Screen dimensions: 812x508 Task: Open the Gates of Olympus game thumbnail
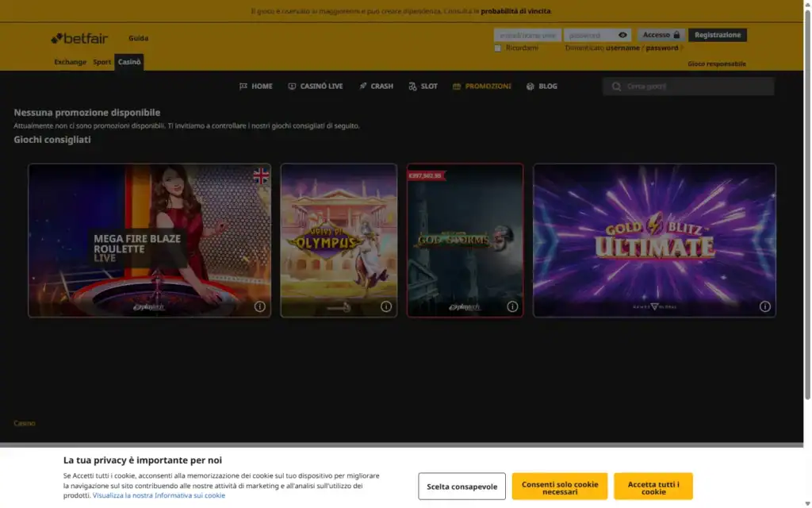coord(339,241)
